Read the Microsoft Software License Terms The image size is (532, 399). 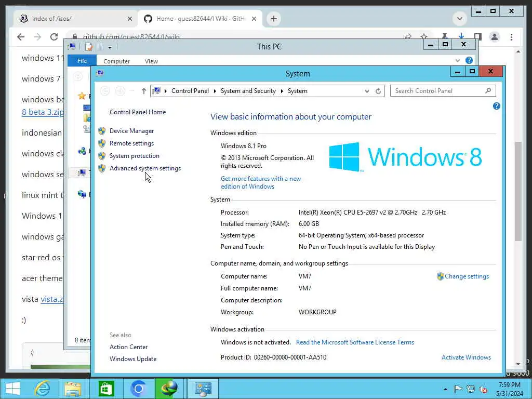coord(355,342)
